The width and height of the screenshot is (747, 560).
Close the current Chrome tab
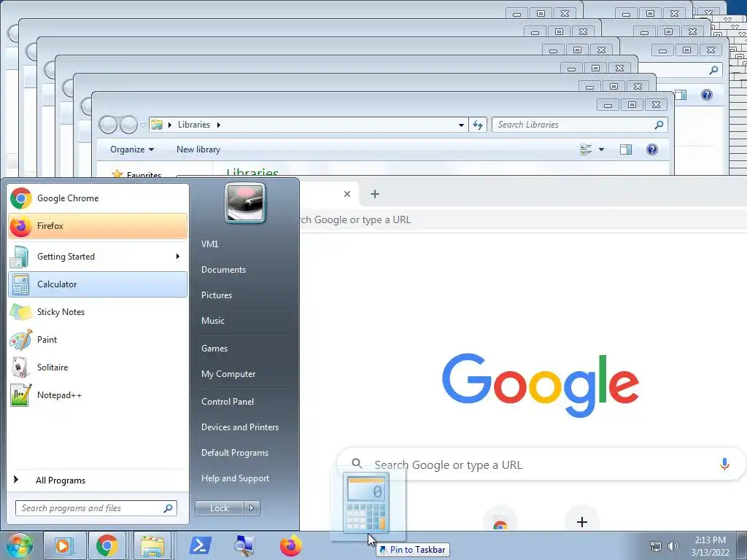347,194
